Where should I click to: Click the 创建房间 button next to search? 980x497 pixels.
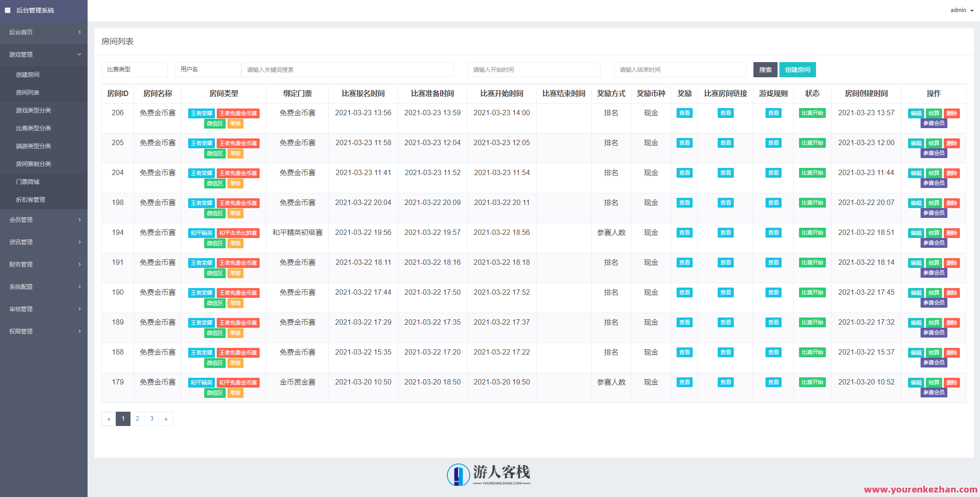point(797,69)
